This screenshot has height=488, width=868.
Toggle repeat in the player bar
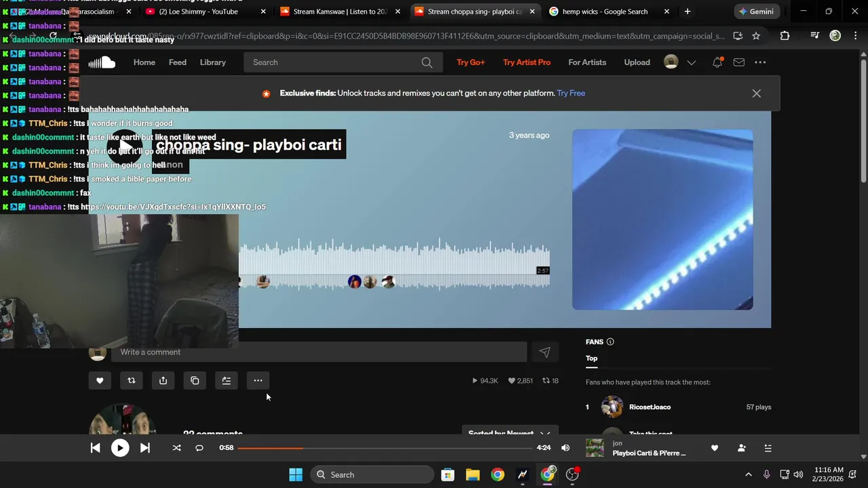199,447
